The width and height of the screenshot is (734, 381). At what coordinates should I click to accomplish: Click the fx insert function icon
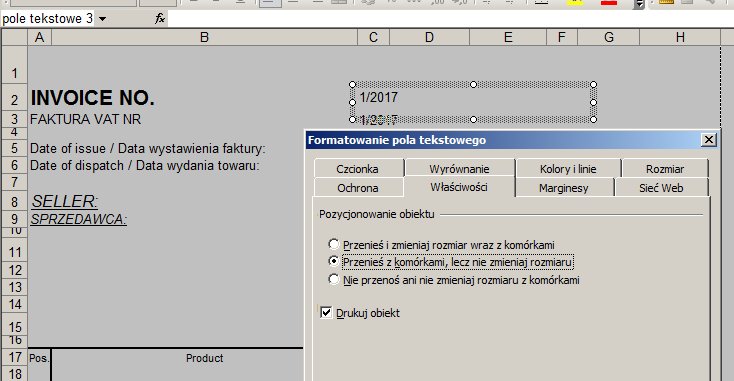(160, 19)
